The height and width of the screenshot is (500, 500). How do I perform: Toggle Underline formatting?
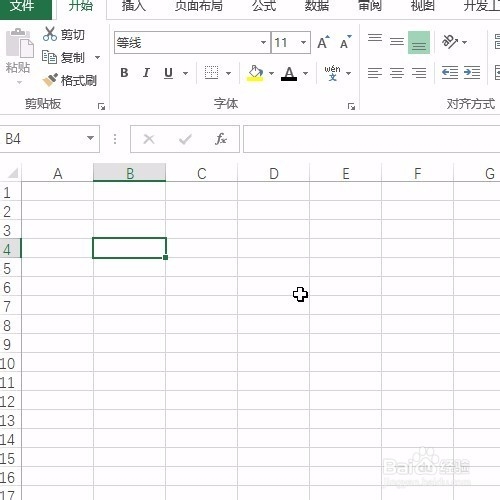click(168, 73)
